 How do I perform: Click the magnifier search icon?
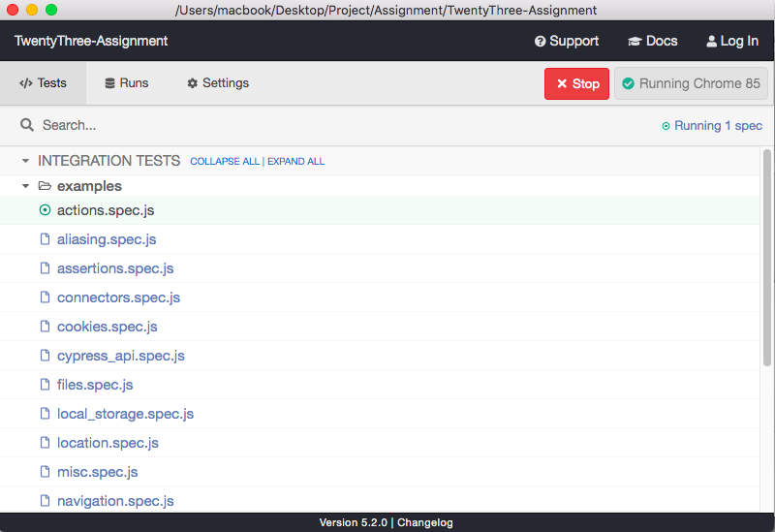tap(27, 125)
